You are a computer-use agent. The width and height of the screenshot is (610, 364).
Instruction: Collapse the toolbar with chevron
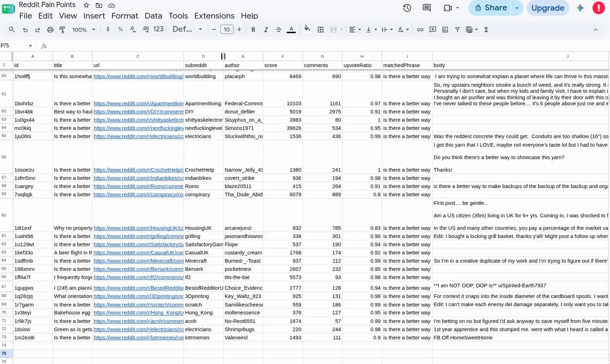point(596,30)
